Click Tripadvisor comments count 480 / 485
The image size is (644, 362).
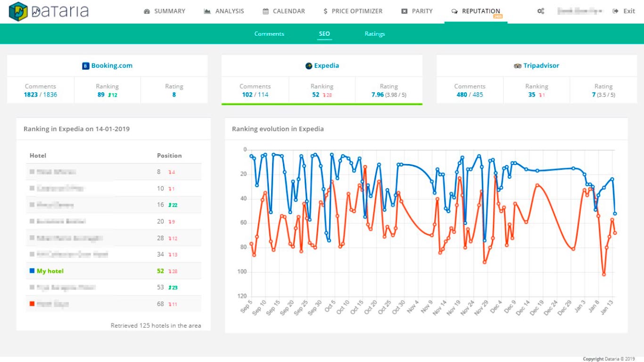pyautogui.click(x=470, y=95)
